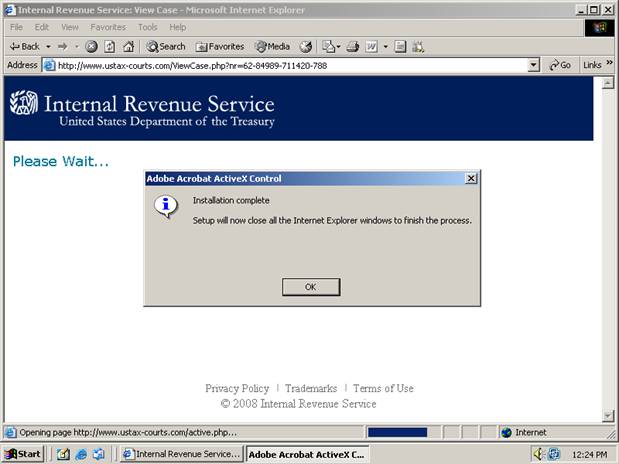Switch to Adobe Acrobat ActiveX taskbar button
619x464 pixels.
[307, 454]
